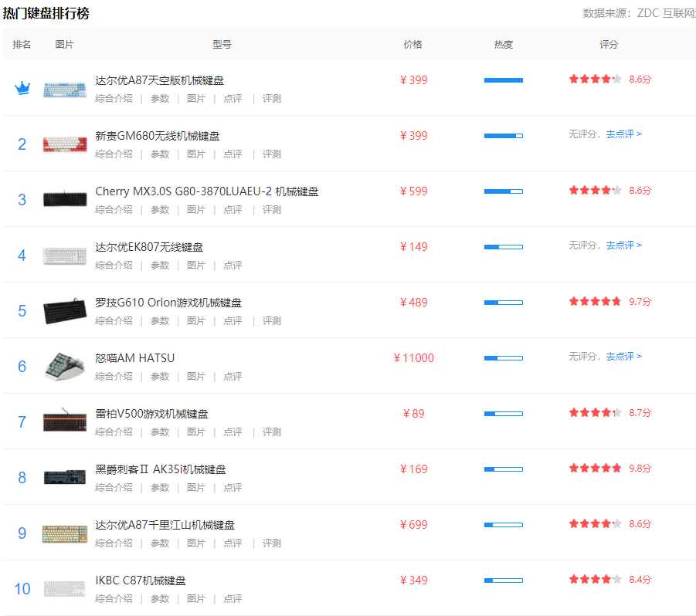696x616 pixels.
Task: Open the IKBC C87 keyboard thumbnail
Action: (65, 588)
